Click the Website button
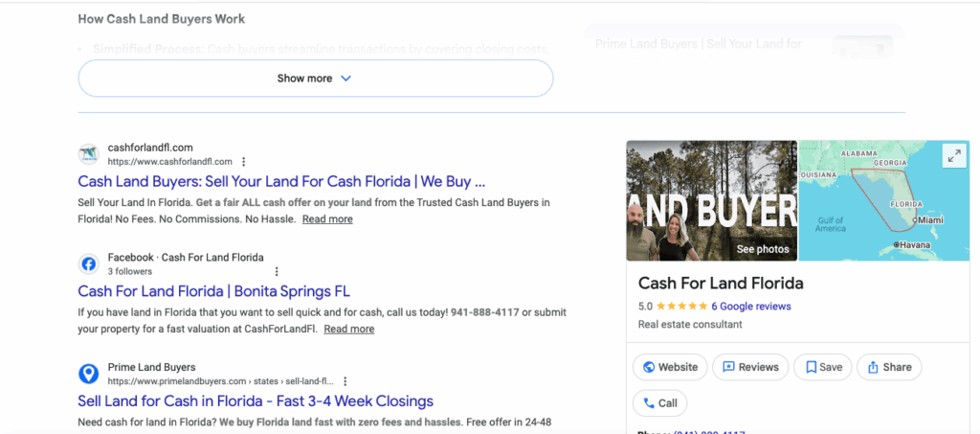The width and height of the screenshot is (980, 434). click(670, 367)
